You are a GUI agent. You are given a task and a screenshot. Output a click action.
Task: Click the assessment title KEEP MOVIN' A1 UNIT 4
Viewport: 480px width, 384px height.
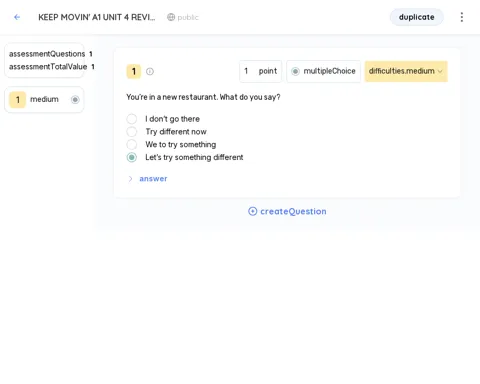(97, 17)
